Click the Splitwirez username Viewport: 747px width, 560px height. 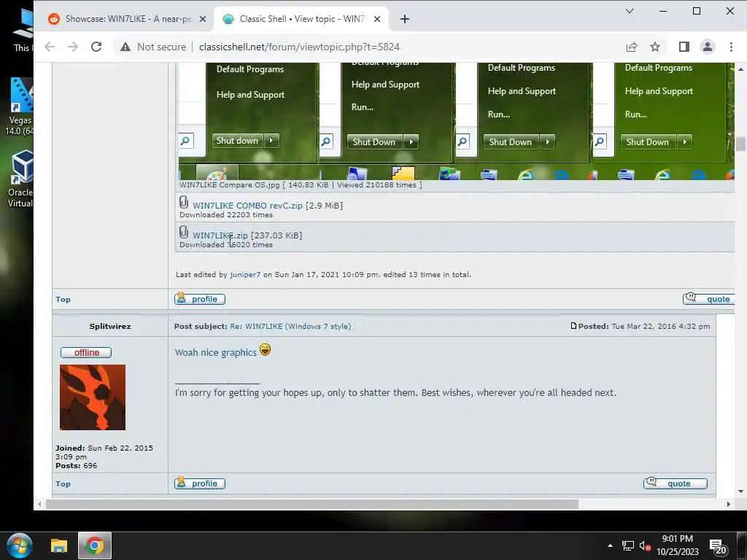tap(110, 327)
